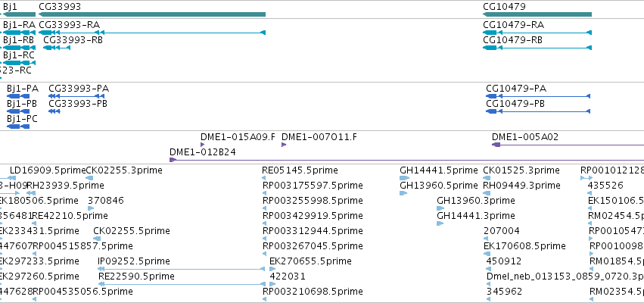Select the DME1-005A02 feature

coord(568,145)
